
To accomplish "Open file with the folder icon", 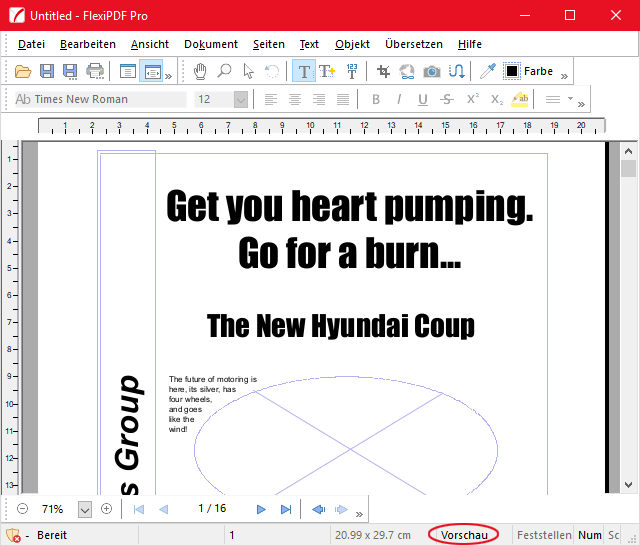I will [24, 71].
